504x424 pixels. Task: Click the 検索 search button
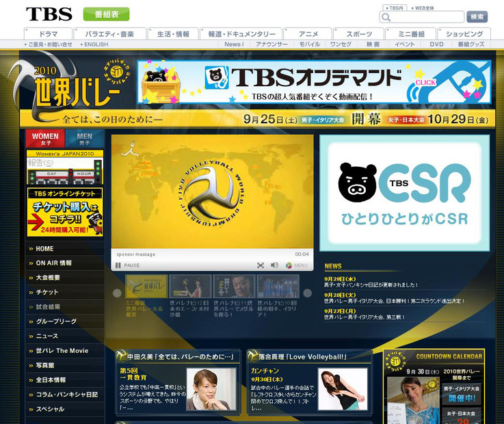[477, 17]
